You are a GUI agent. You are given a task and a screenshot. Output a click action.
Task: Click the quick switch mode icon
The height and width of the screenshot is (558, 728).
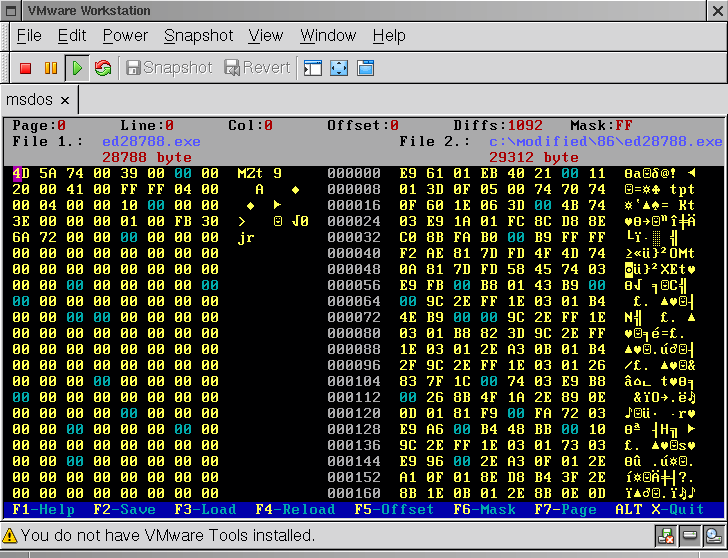pos(365,68)
